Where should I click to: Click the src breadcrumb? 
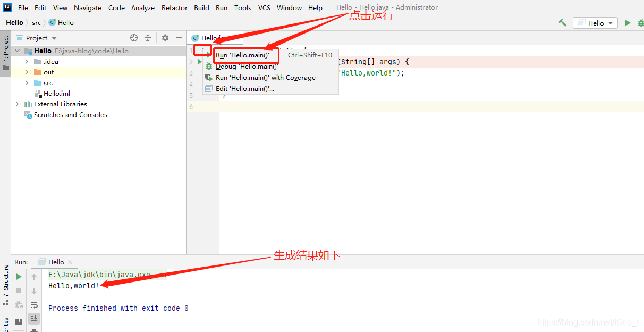click(x=36, y=23)
